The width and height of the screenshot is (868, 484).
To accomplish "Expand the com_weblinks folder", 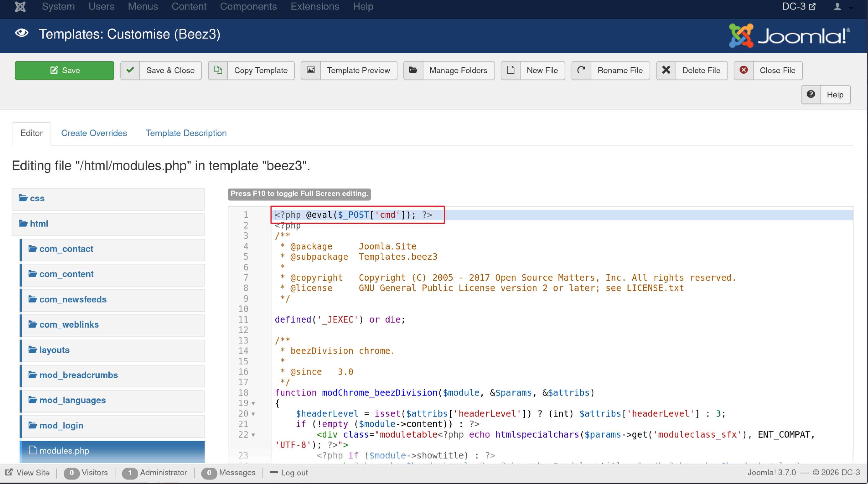I will click(112, 325).
